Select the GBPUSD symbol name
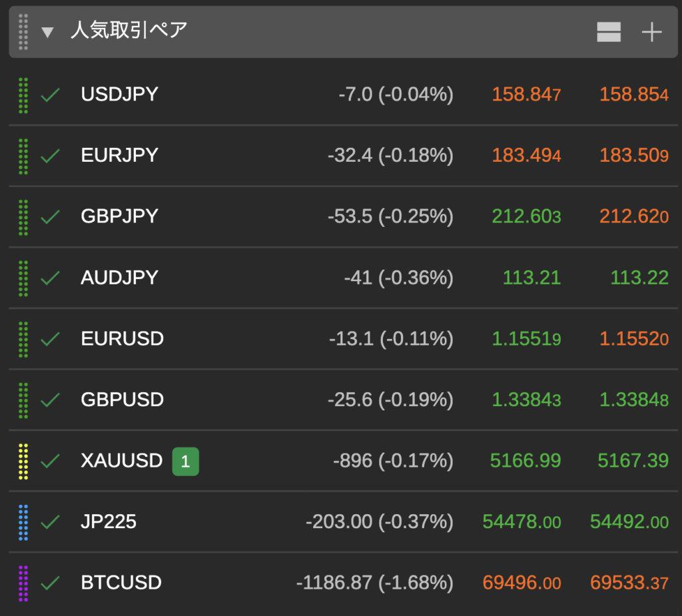 (122, 400)
